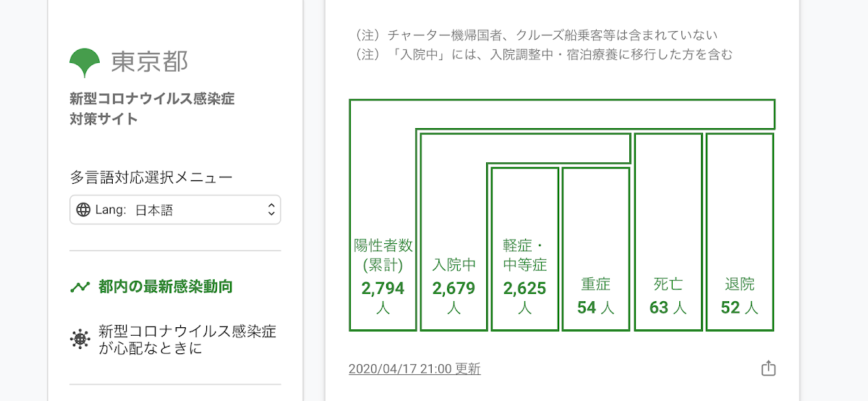Click the trend line icon in sidebar
This screenshot has height=401, width=868.
pos(80,287)
